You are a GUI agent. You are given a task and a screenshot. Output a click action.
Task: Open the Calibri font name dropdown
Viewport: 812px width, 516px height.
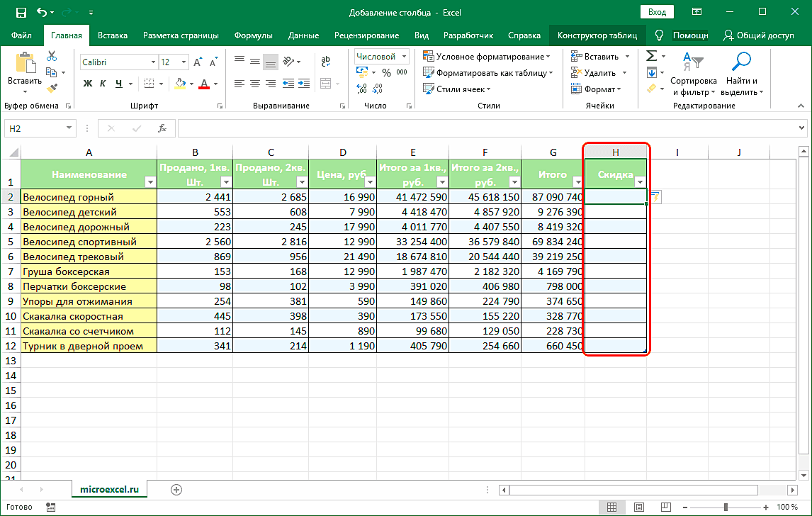pyautogui.click(x=152, y=62)
